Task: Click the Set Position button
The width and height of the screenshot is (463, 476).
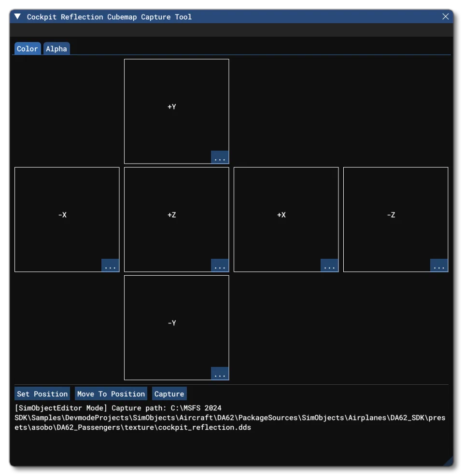Action: pyautogui.click(x=42, y=394)
